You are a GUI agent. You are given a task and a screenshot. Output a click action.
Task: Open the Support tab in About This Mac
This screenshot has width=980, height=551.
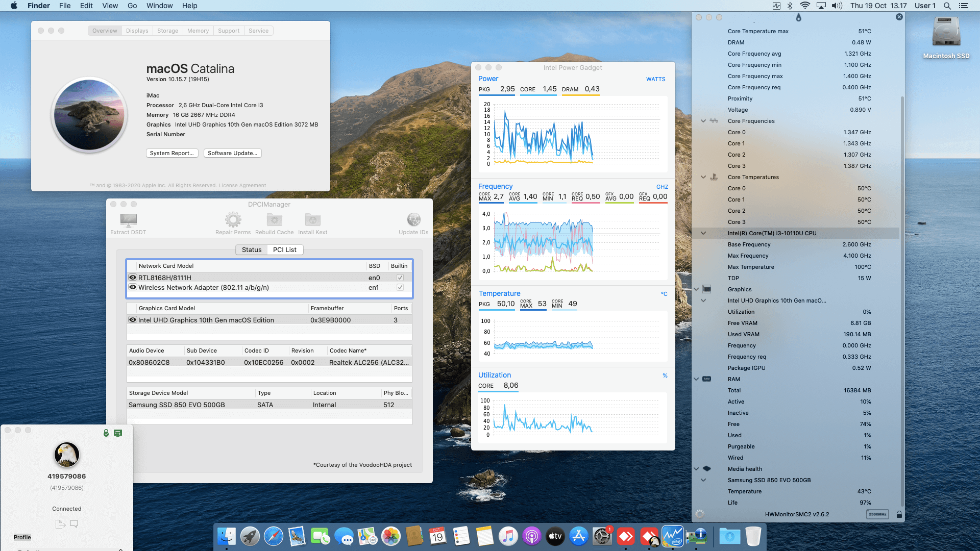(x=229, y=31)
